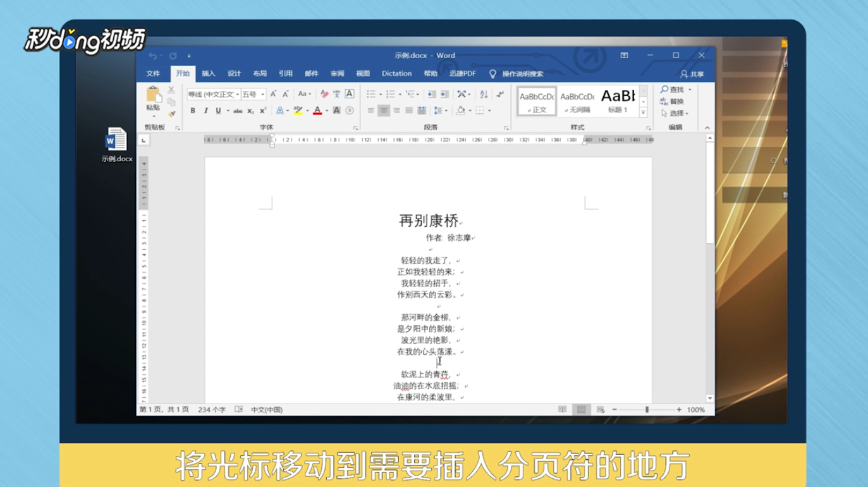Switch to the 引用 References tab
The image size is (868, 487).
point(286,74)
